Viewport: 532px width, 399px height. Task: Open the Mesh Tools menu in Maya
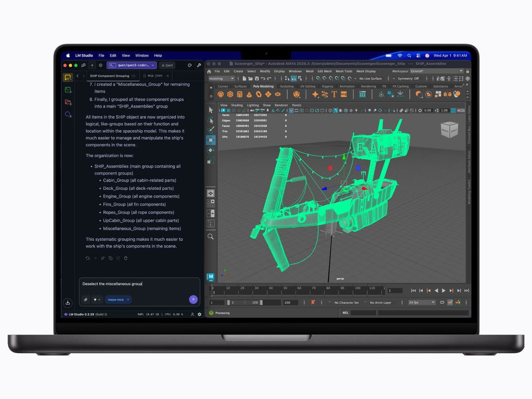click(343, 71)
